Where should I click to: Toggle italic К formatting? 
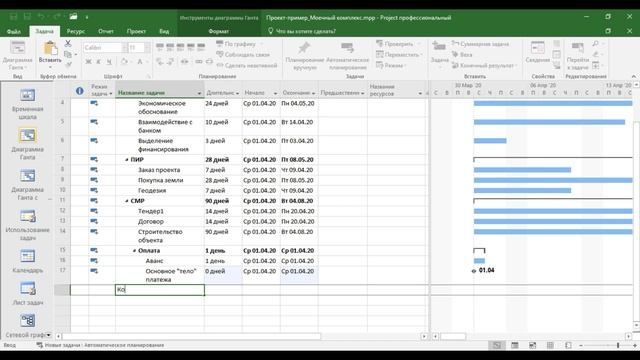(x=98, y=62)
